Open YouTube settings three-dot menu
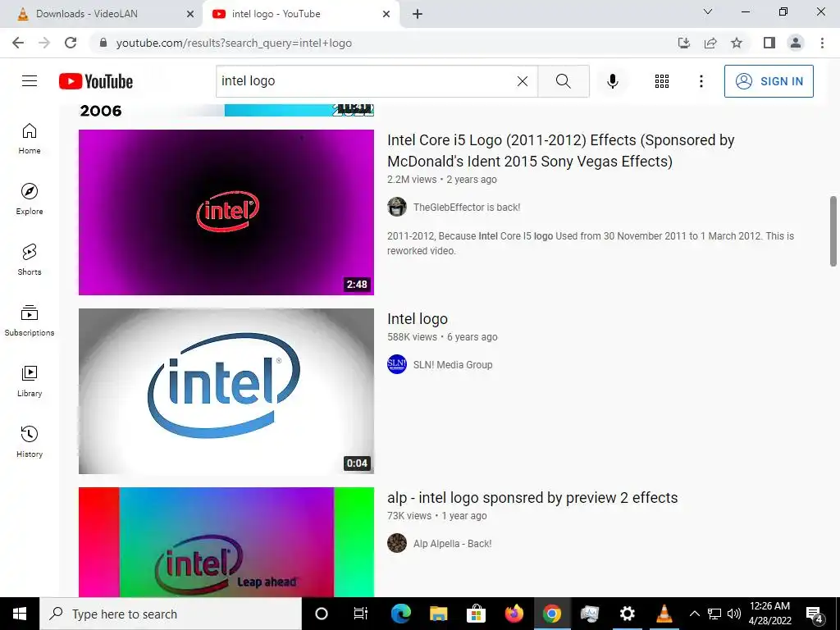This screenshot has height=630, width=840. (x=701, y=81)
